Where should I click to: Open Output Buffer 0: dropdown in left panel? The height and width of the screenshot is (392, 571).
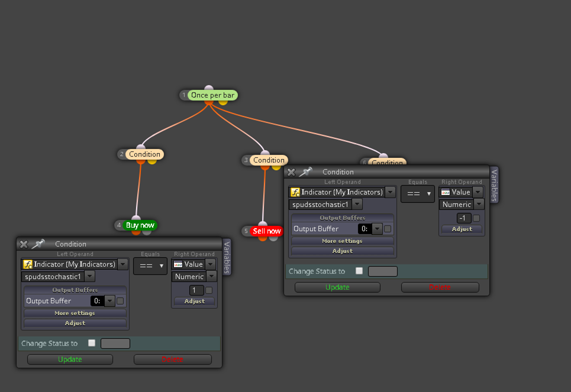(109, 301)
